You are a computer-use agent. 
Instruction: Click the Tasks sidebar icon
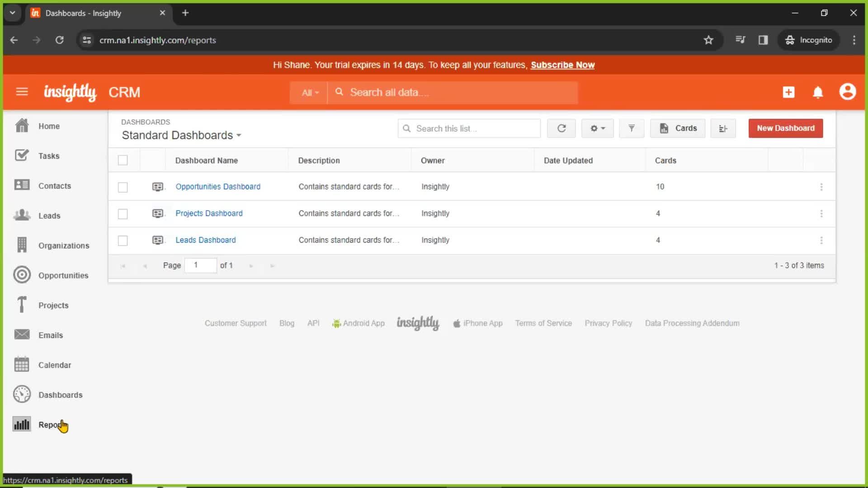click(21, 155)
